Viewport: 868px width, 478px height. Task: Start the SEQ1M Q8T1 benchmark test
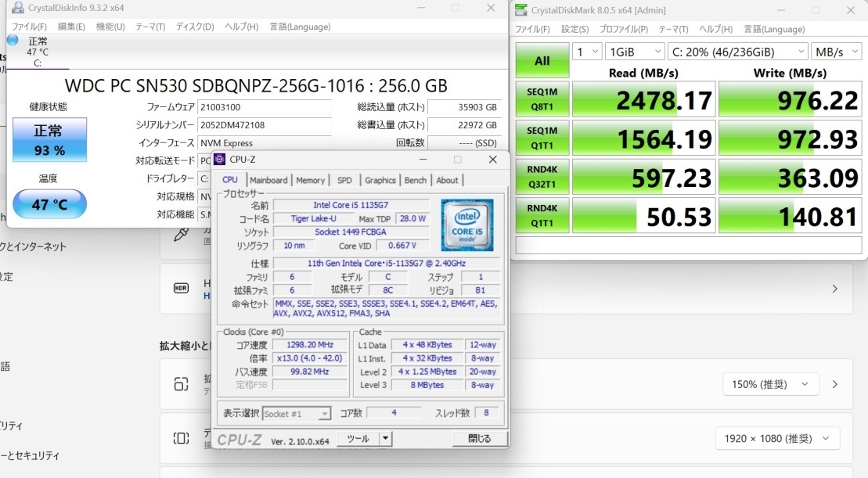pyautogui.click(x=542, y=99)
